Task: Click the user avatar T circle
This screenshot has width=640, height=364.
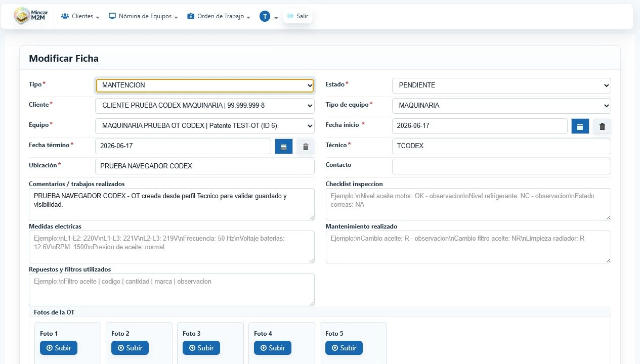Action: pyautogui.click(x=265, y=16)
